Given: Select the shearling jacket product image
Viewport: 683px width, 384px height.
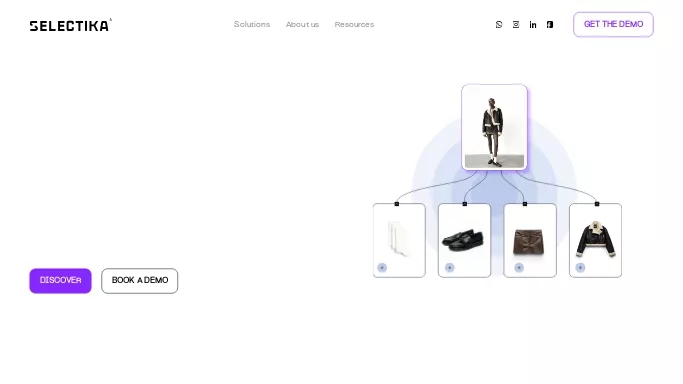Looking at the screenshot, I should click(595, 239).
